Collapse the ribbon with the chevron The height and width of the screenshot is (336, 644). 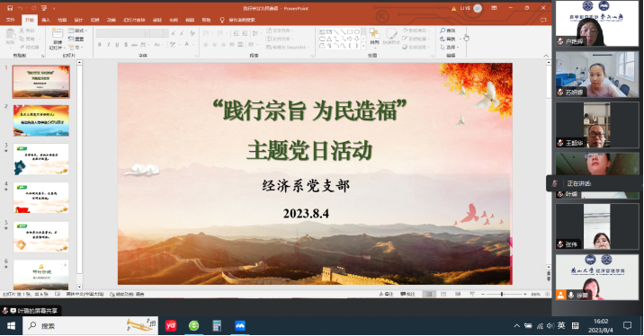click(546, 56)
